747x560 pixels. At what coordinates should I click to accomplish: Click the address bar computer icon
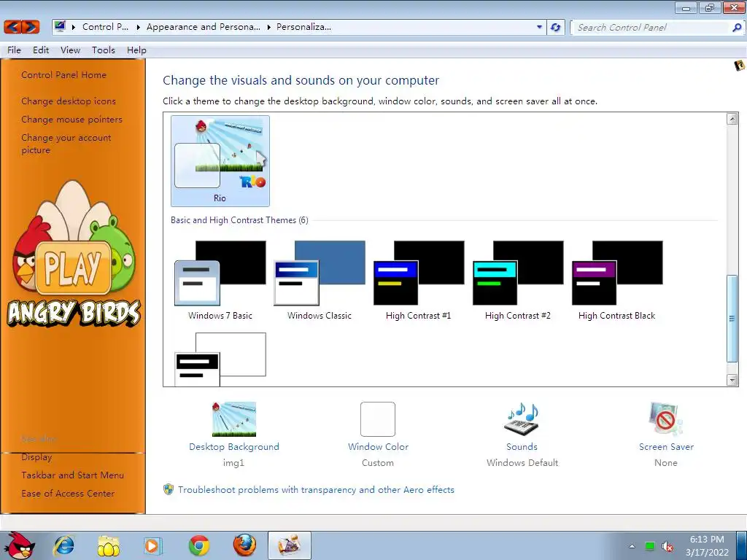coord(60,27)
